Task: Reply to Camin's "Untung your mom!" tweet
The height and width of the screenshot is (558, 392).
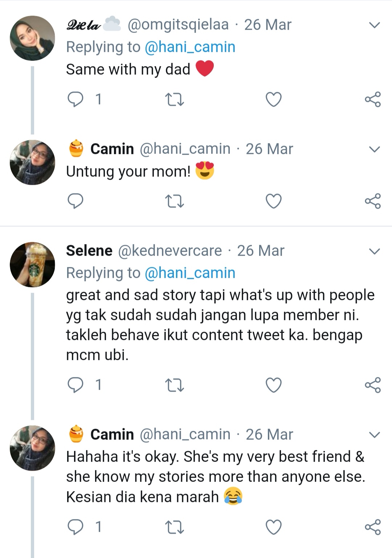Action: click(75, 201)
